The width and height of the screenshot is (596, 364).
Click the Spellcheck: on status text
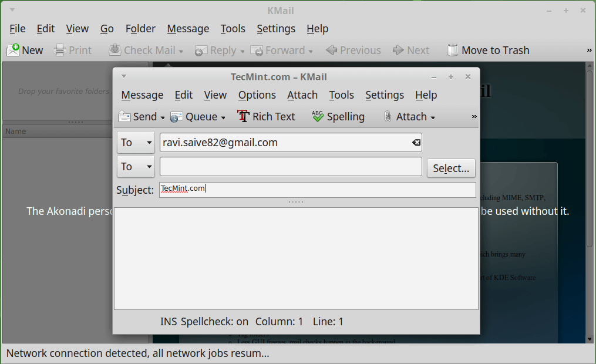pyautogui.click(x=214, y=322)
